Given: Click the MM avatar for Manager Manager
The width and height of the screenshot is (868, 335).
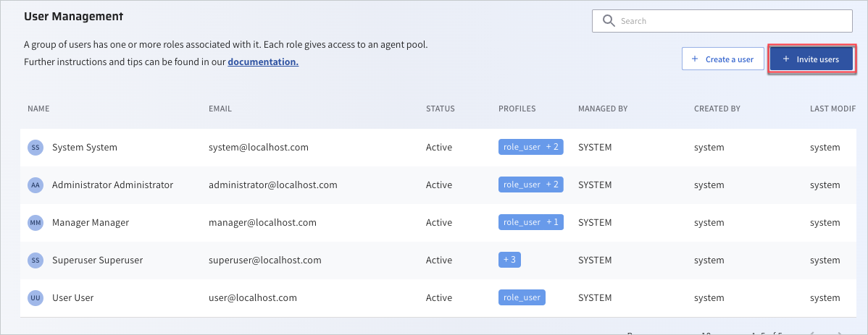Looking at the screenshot, I should (35, 223).
